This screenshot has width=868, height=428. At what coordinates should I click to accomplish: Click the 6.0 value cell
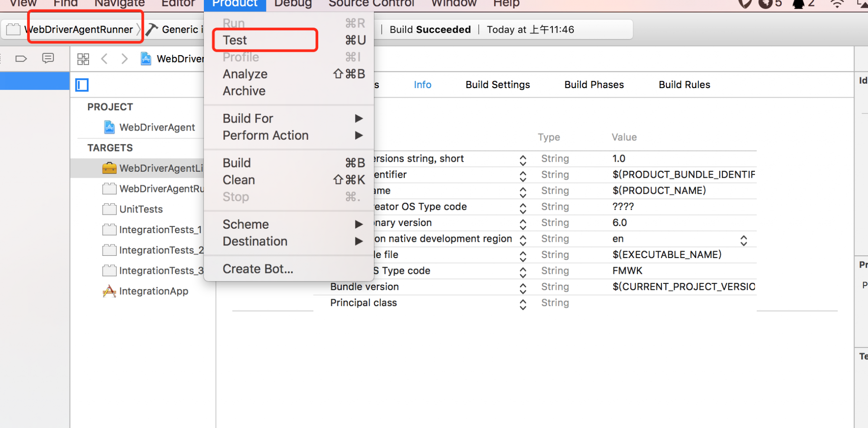click(x=620, y=223)
